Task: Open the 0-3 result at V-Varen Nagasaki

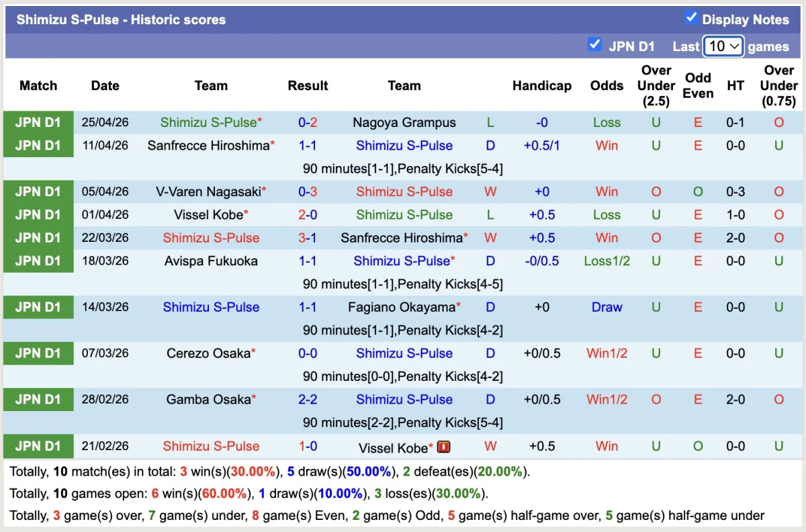Action: 308,192
